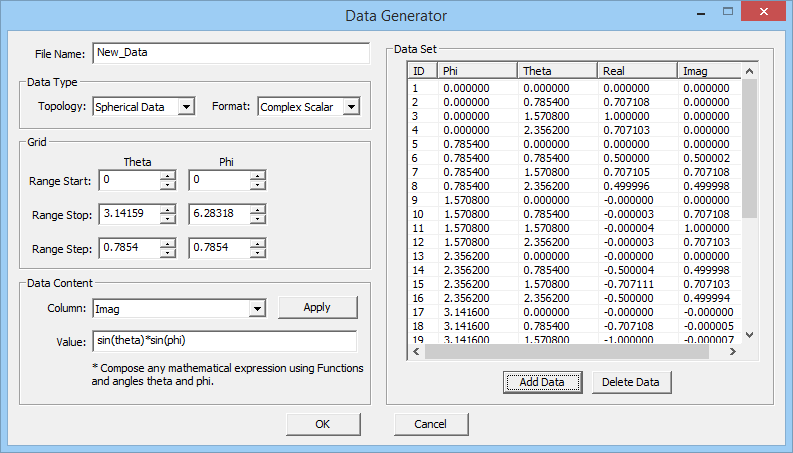The image size is (793, 453).
Task: Increase the Theta Range Step value
Action: (168, 243)
